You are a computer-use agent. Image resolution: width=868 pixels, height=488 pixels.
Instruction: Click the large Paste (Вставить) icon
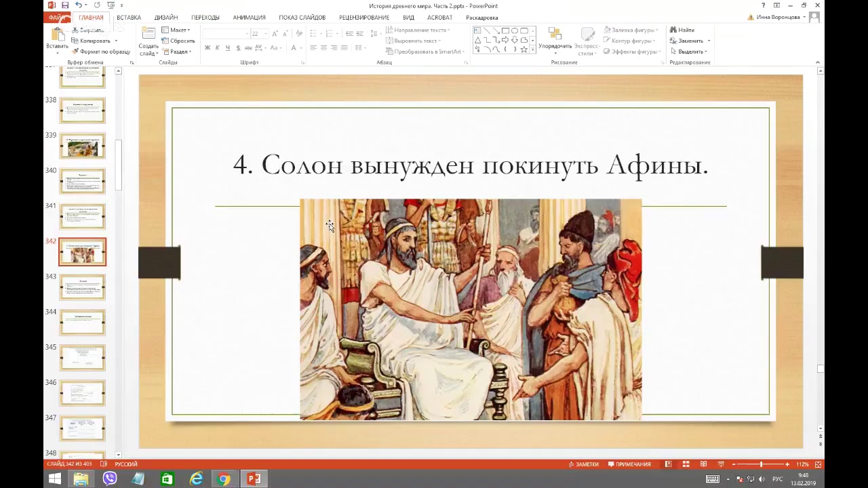click(x=57, y=35)
